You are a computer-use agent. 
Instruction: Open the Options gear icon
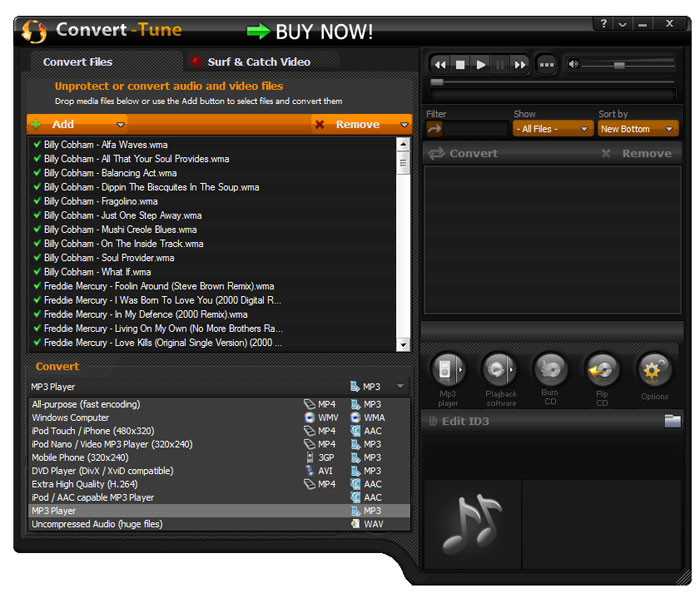pyautogui.click(x=654, y=370)
